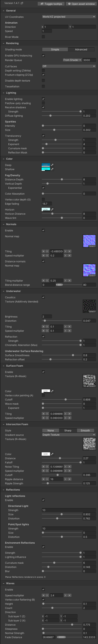Toggle the River Mode checkbox
This screenshot has height=644, width=98.
click(43, 37)
